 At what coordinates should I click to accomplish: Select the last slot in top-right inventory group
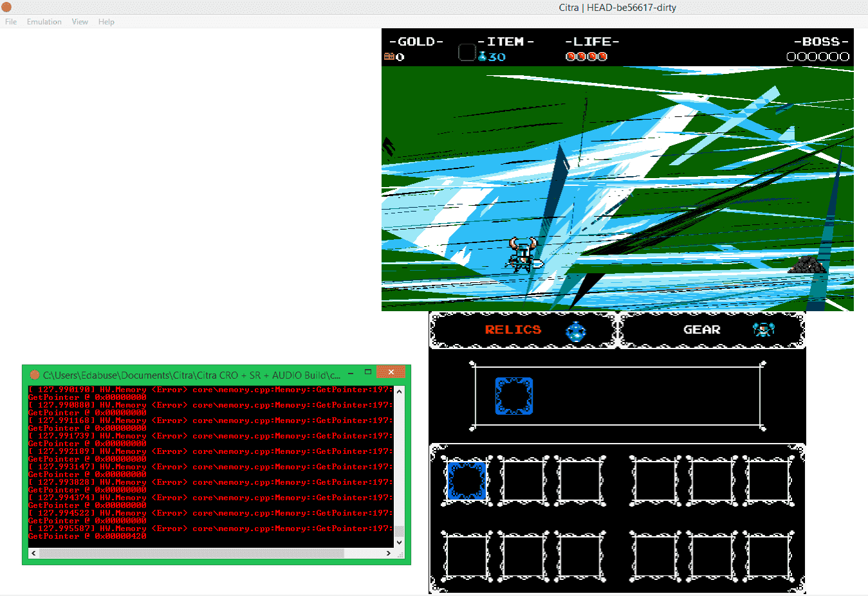(768, 480)
